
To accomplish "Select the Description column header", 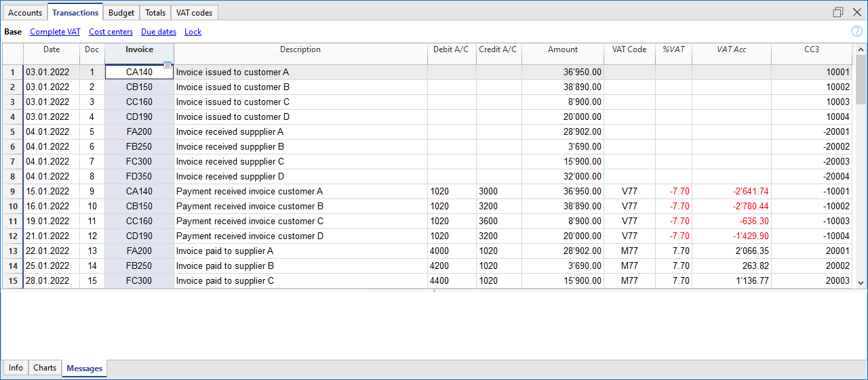I will [300, 50].
